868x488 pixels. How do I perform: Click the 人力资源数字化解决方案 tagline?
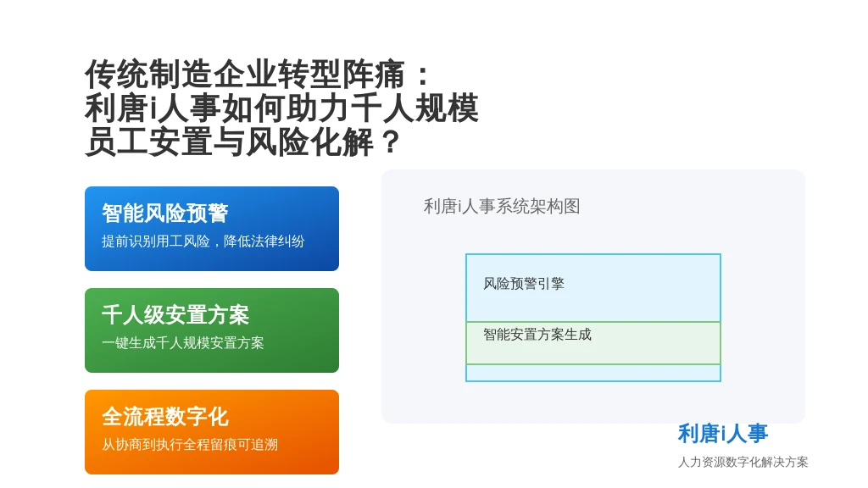pyautogui.click(x=743, y=462)
